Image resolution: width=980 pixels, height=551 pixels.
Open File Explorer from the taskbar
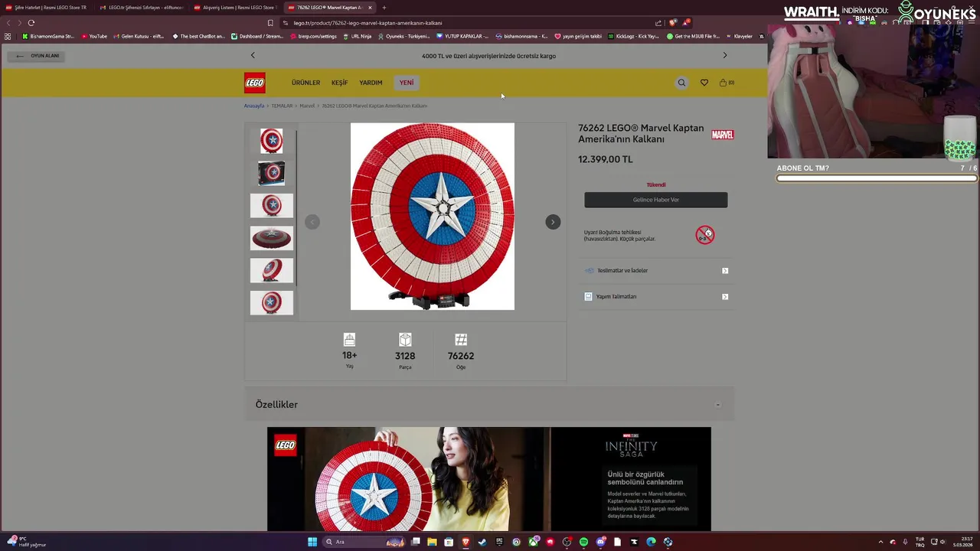click(x=432, y=542)
